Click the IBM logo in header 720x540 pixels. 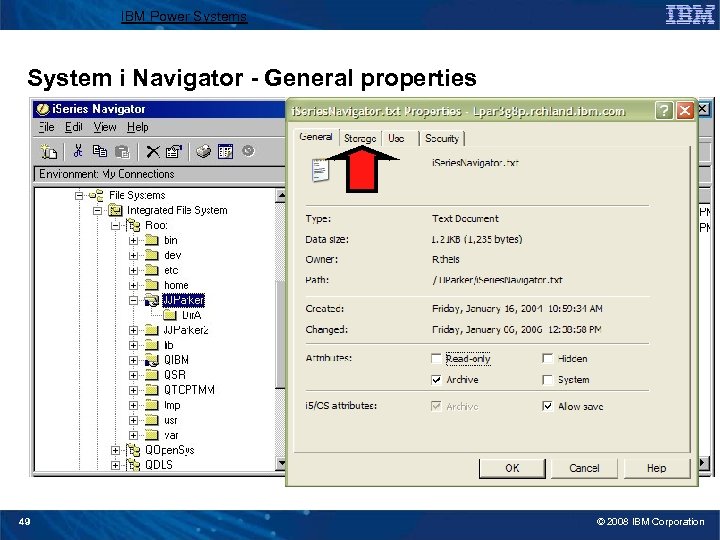pos(690,15)
